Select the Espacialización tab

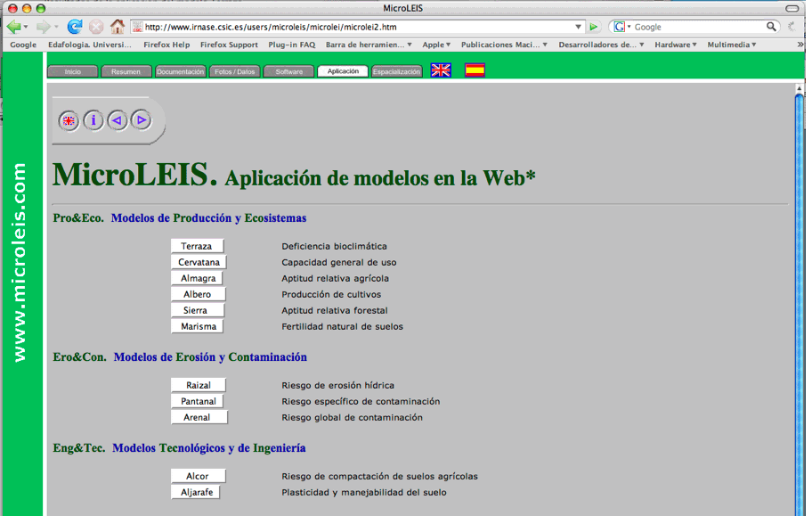396,71
